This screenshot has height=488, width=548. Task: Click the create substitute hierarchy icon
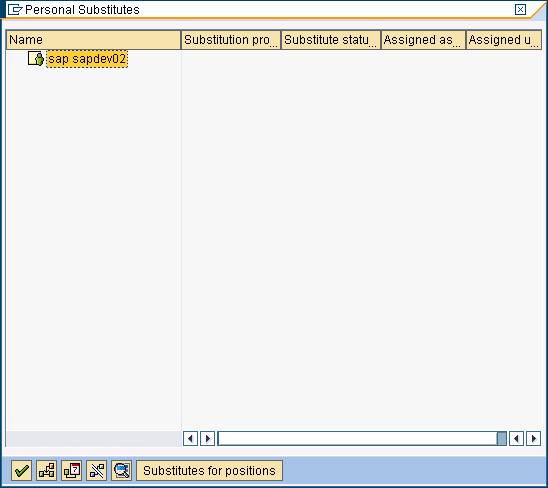coord(46,471)
